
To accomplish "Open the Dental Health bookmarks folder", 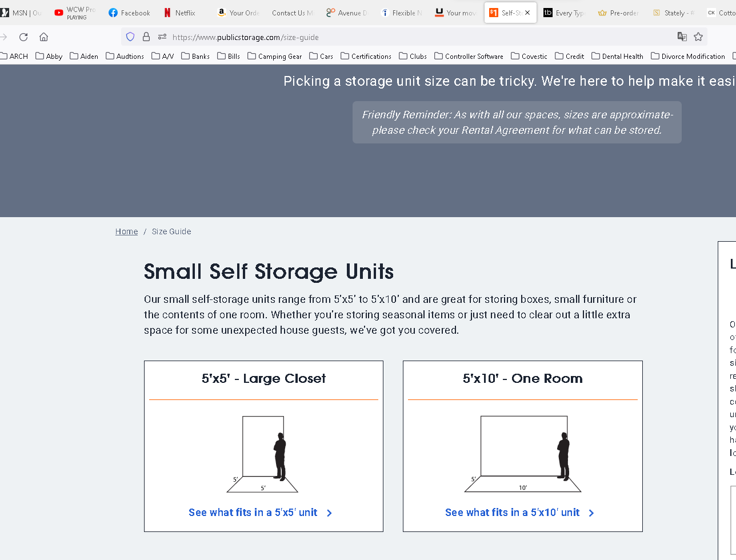I will pyautogui.click(x=618, y=56).
